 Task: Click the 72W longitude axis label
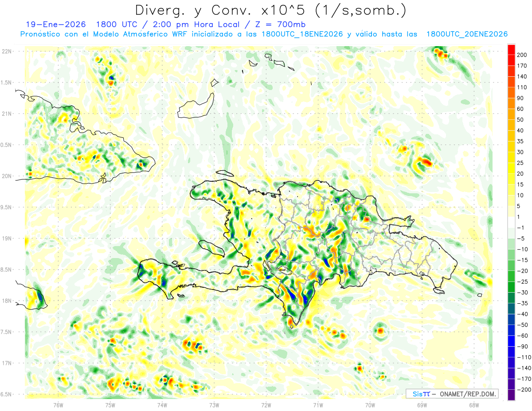[266, 405]
